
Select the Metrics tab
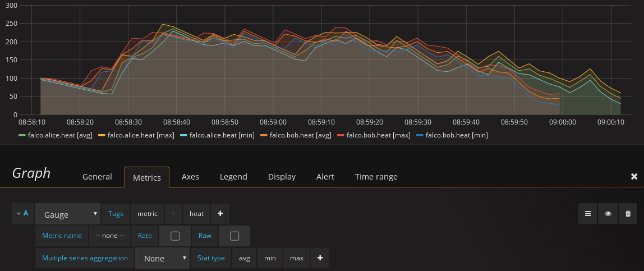146,177
